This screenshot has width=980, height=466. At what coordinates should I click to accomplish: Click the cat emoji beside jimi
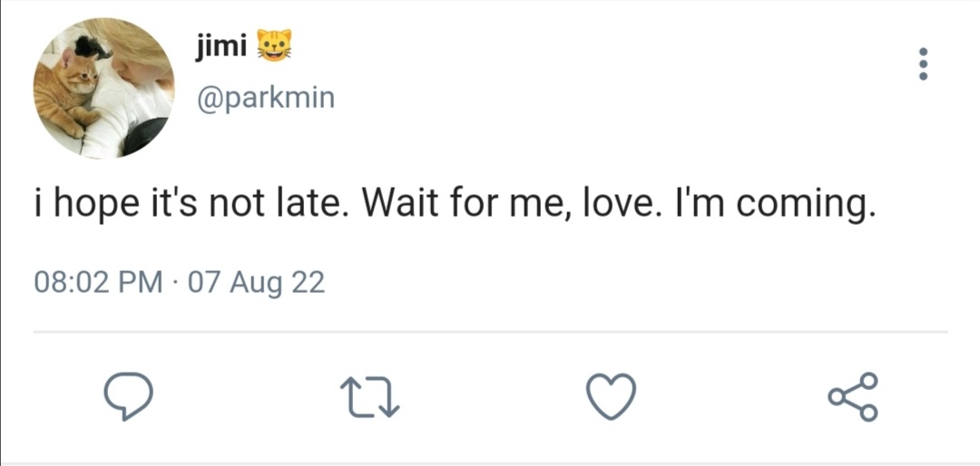(274, 46)
